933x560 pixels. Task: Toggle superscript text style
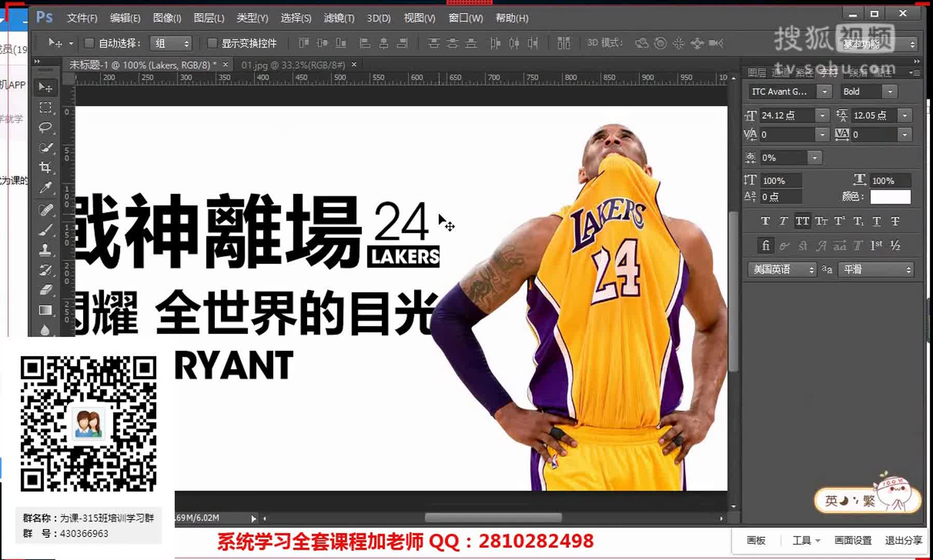tap(840, 221)
